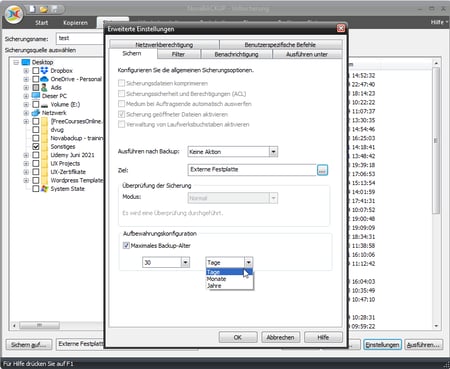Open the Kopieren ribbon tab
450x369 pixels.
pyautogui.click(x=75, y=23)
